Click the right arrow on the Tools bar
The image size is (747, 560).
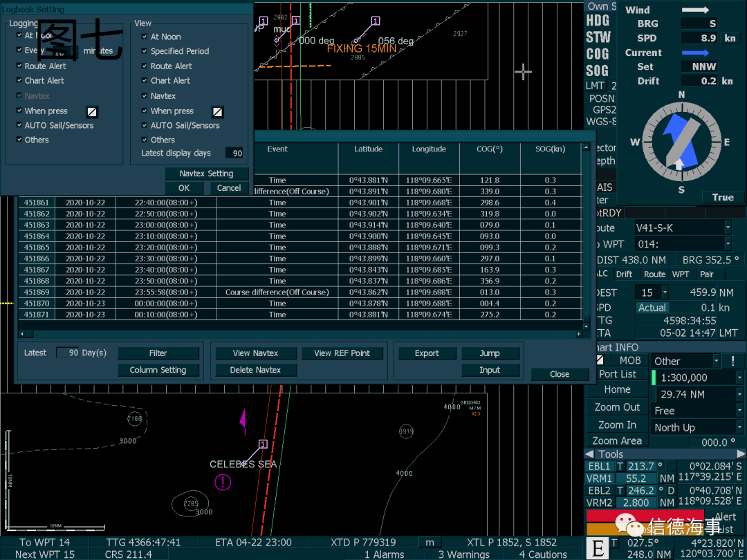click(741, 454)
